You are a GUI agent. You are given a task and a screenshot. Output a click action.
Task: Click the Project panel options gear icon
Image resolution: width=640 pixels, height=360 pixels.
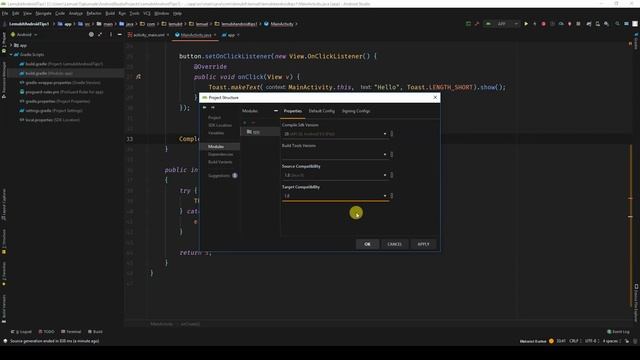(x=110, y=35)
